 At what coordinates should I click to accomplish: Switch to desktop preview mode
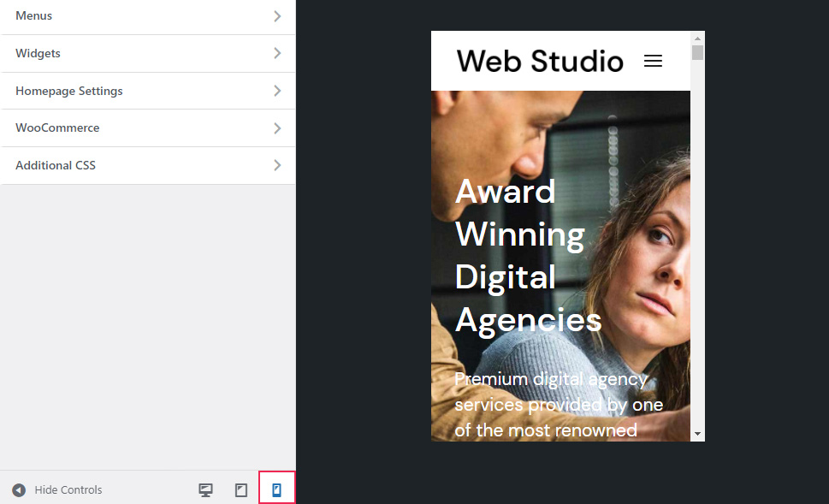[x=205, y=490]
